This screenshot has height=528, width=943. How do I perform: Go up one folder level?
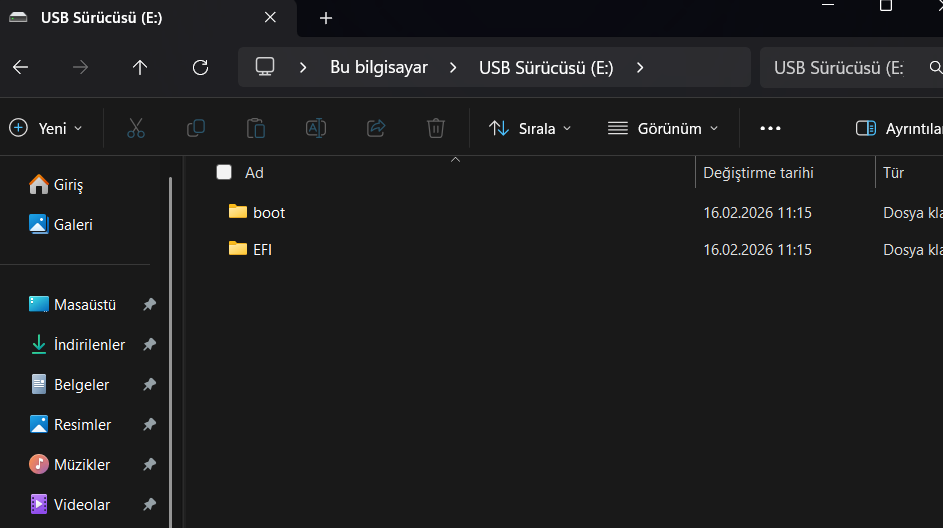(140, 67)
